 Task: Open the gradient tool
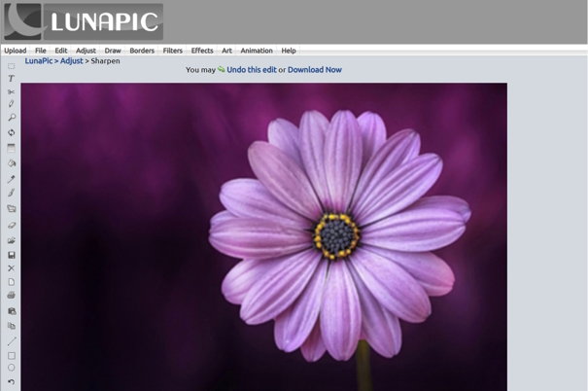point(12,148)
